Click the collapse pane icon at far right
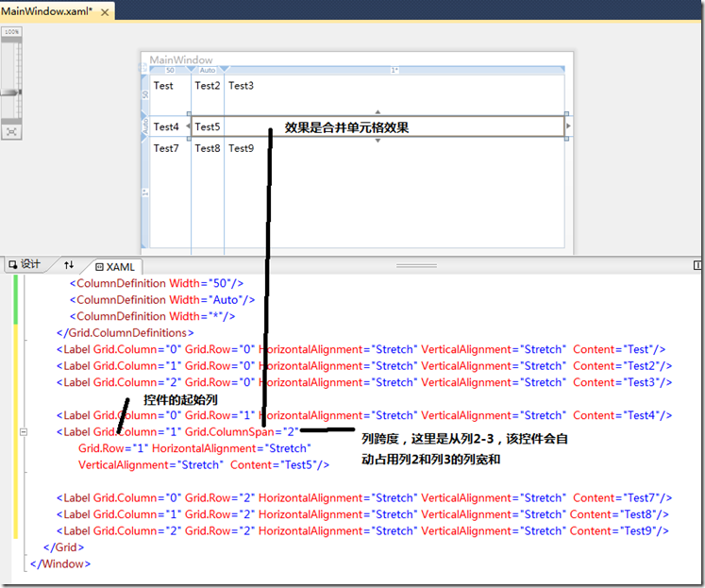This screenshot has width=705, height=588. point(697,265)
